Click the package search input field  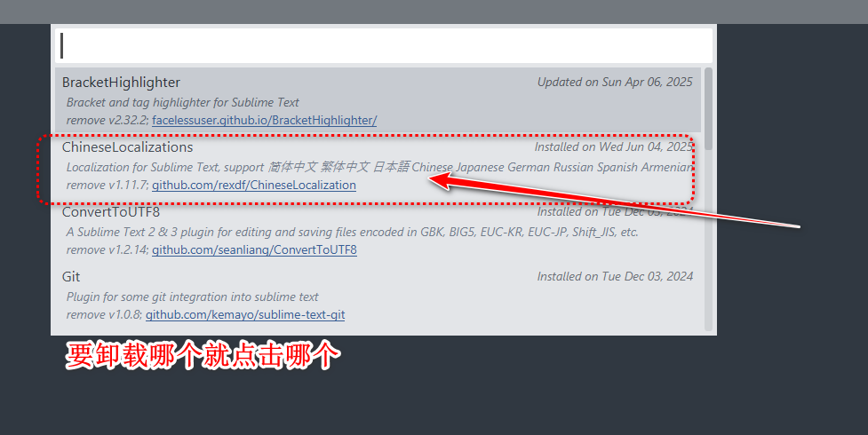[x=384, y=45]
